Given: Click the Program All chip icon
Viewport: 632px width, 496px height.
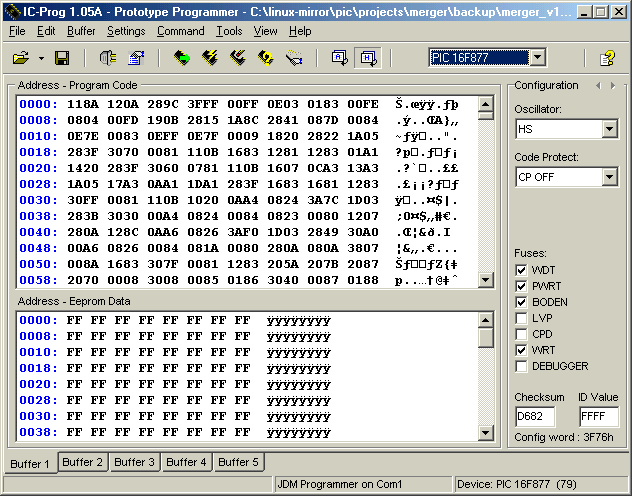Looking at the screenshot, I should (210, 59).
